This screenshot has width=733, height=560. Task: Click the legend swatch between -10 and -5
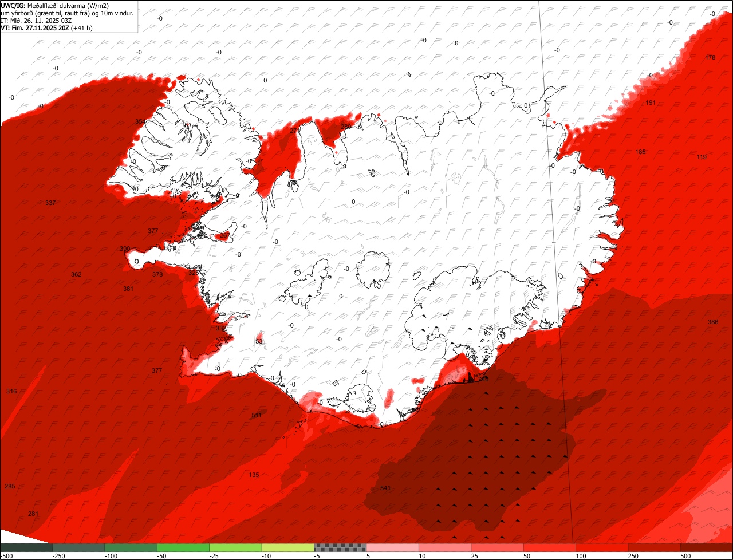point(288,547)
